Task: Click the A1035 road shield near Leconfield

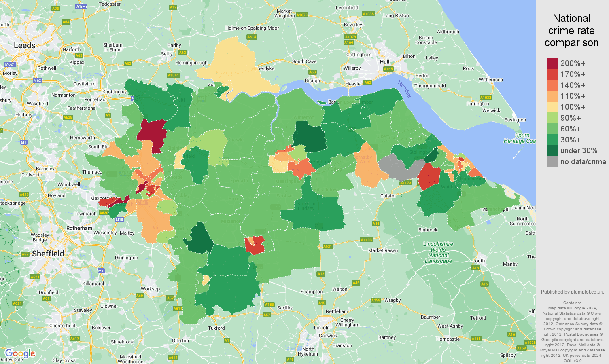Action: click(368, 14)
